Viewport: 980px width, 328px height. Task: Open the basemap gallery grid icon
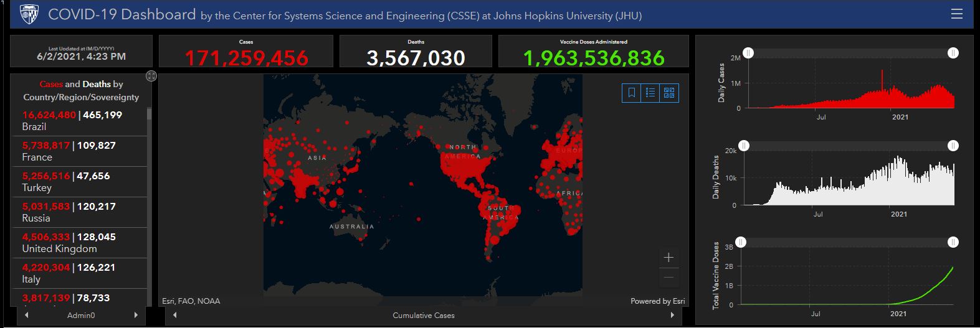(669, 93)
